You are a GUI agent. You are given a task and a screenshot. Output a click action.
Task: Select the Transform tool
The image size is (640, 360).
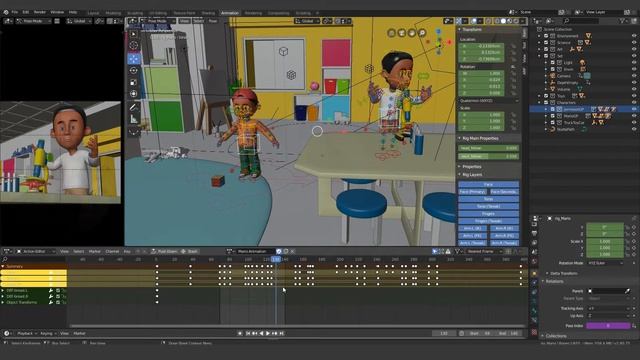point(133,94)
